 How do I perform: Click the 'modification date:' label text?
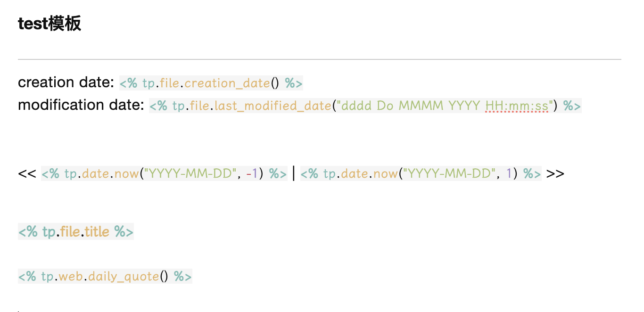click(x=81, y=105)
